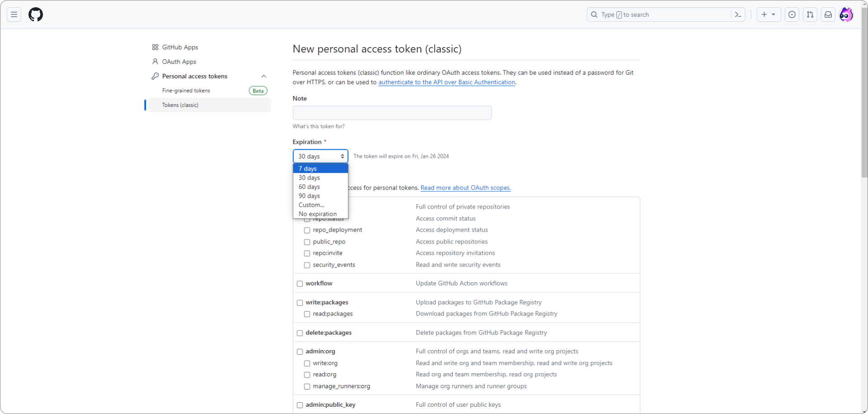Viewport: 868px width, 414px height.
Task: Click 'Full control of private repositories' text
Action: tap(463, 207)
